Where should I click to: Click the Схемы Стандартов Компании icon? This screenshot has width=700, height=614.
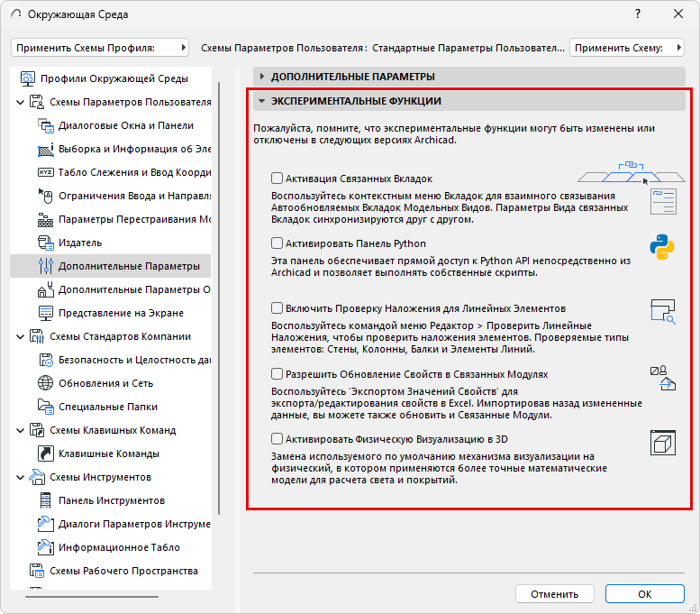tap(37, 336)
